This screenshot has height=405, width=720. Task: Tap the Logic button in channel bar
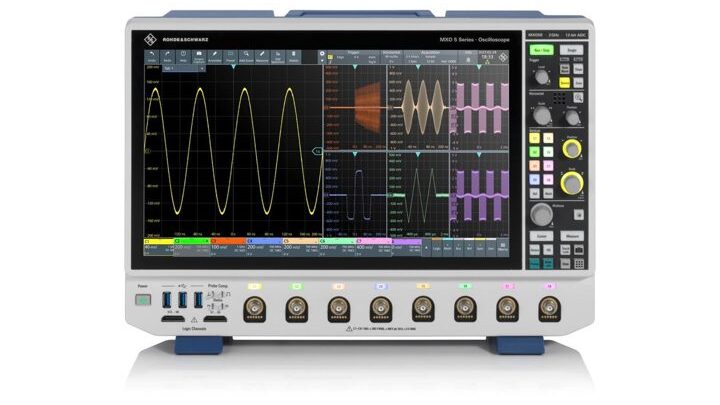(437, 247)
